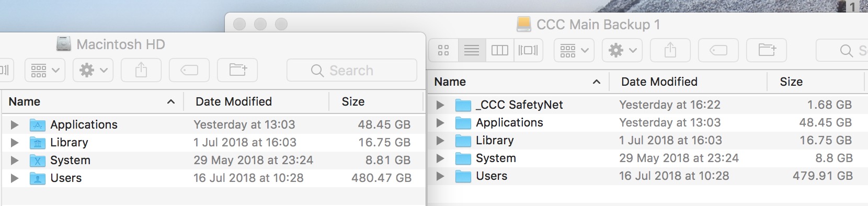The height and width of the screenshot is (206, 868).
Task: Expand Library folder in CCC Main Backup window
Action: [x=440, y=140]
